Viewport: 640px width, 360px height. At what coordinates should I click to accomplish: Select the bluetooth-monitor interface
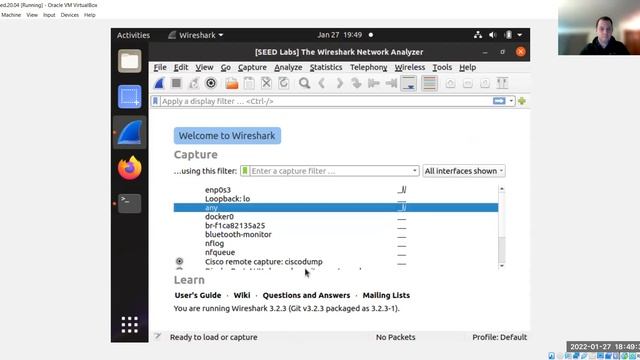(x=336, y=235)
